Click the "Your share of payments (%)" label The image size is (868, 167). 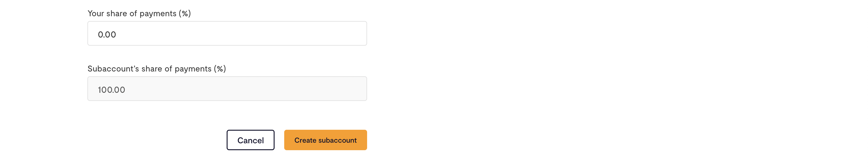click(x=139, y=14)
